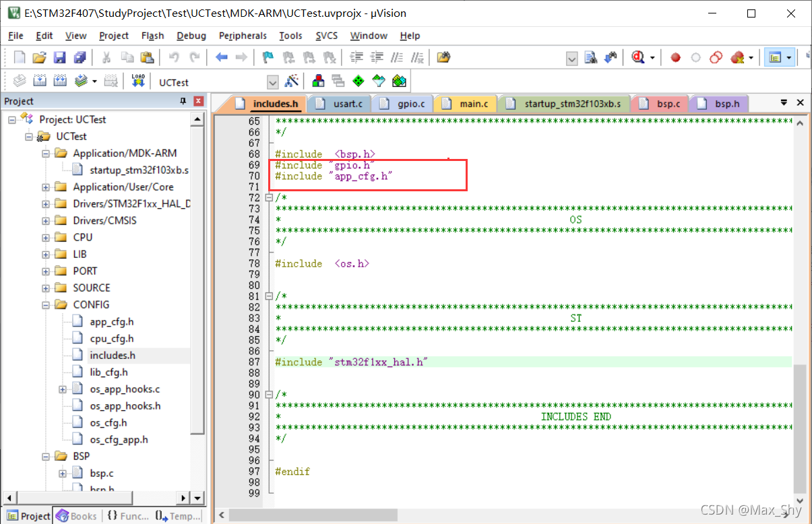Click the Batch Build layered icon
This screenshot has height=524, width=812.
pyautogui.click(x=81, y=81)
